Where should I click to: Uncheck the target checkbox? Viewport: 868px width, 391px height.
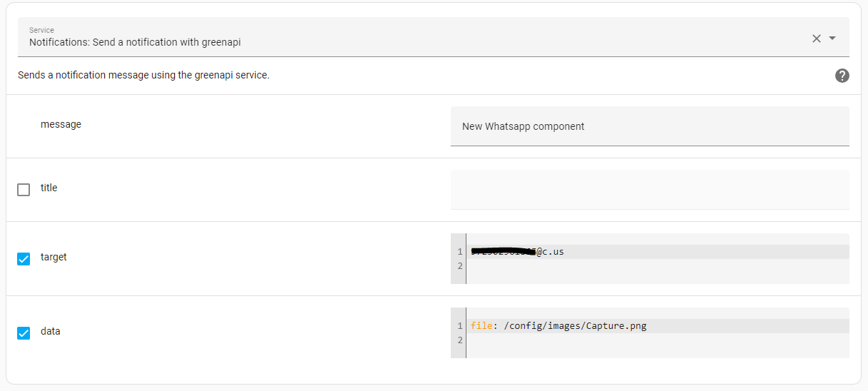(x=24, y=259)
